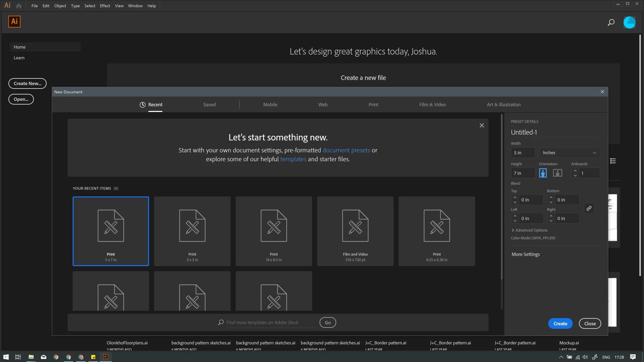The image size is (644, 362).
Task: Open the Inches units dropdown
Action: pyautogui.click(x=569, y=153)
